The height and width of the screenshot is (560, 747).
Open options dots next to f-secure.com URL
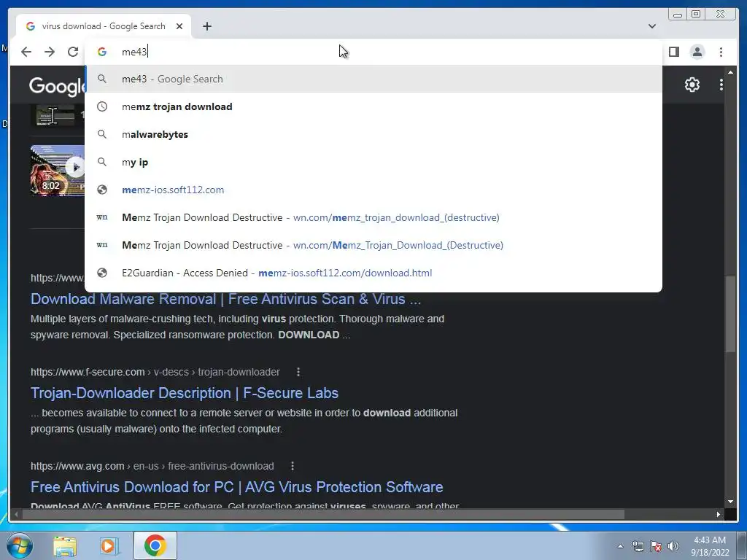(298, 372)
